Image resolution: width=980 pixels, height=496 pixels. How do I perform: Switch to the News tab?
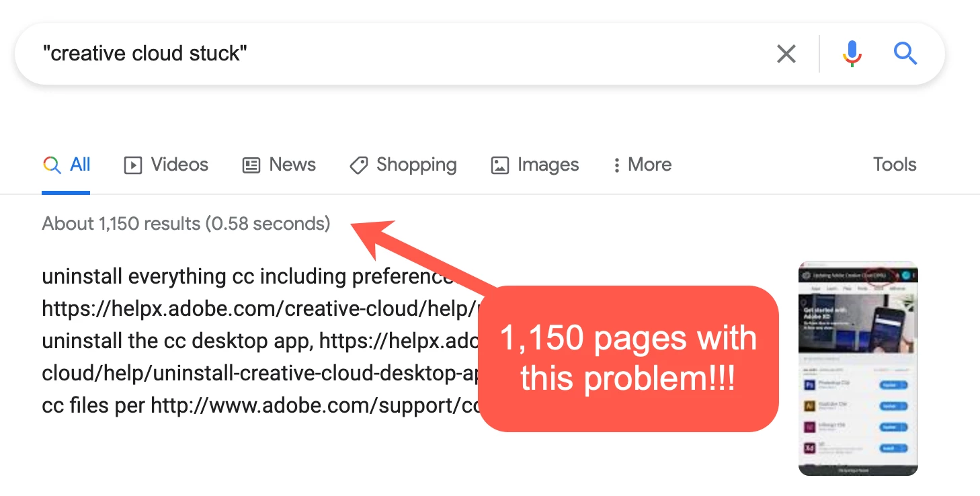pyautogui.click(x=279, y=165)
